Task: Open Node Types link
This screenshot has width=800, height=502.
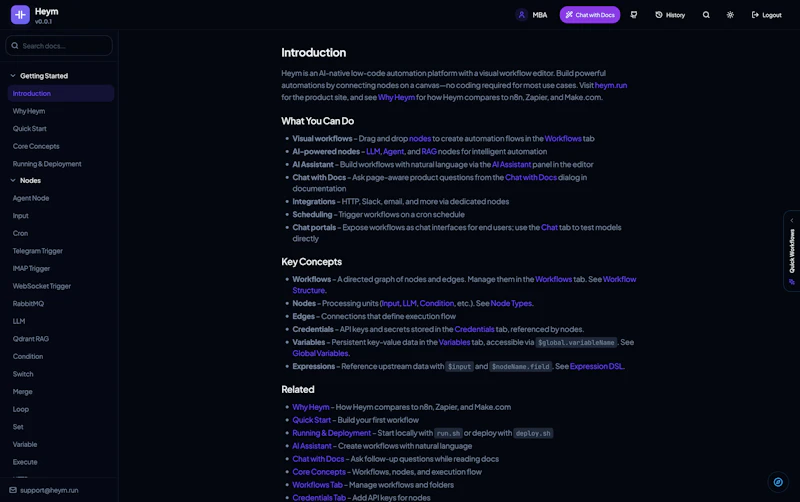Action: (x=511, y=303)
